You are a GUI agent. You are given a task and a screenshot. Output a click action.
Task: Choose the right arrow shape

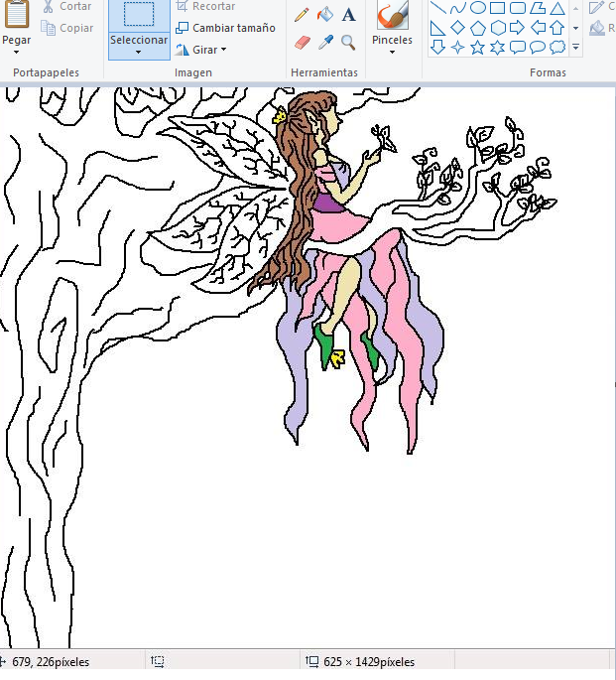pyautogui.click(x=517, y=28)
